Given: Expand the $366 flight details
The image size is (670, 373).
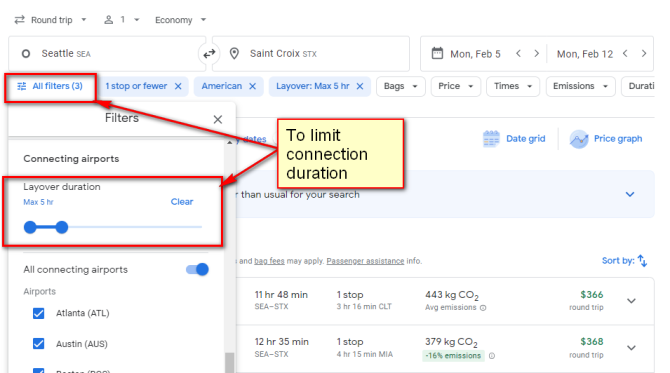Looking at the screenshot, I should pyautogui.click(x=631, y=301).
